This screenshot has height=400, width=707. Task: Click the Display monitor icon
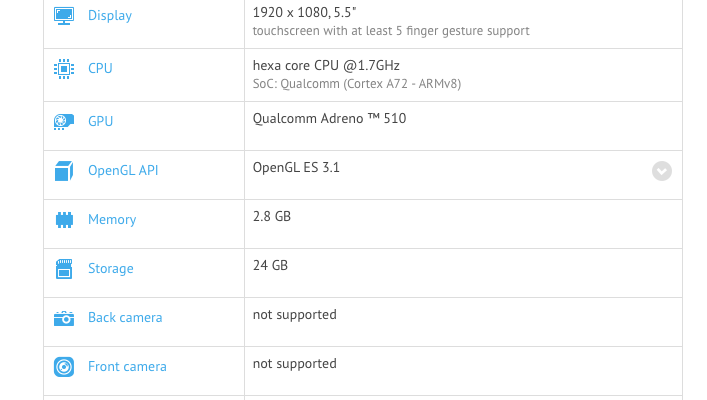(64, 16)
